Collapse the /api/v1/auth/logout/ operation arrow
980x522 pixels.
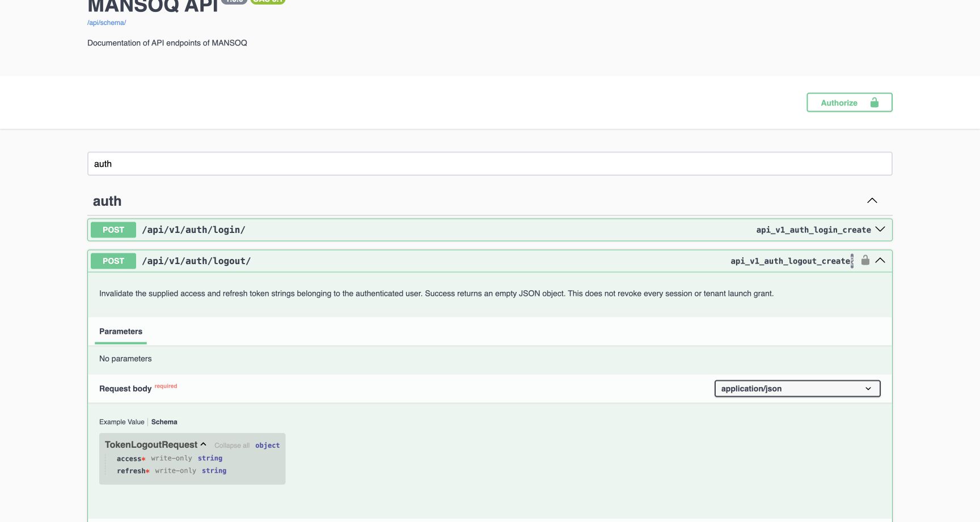[x=880, y=261]
